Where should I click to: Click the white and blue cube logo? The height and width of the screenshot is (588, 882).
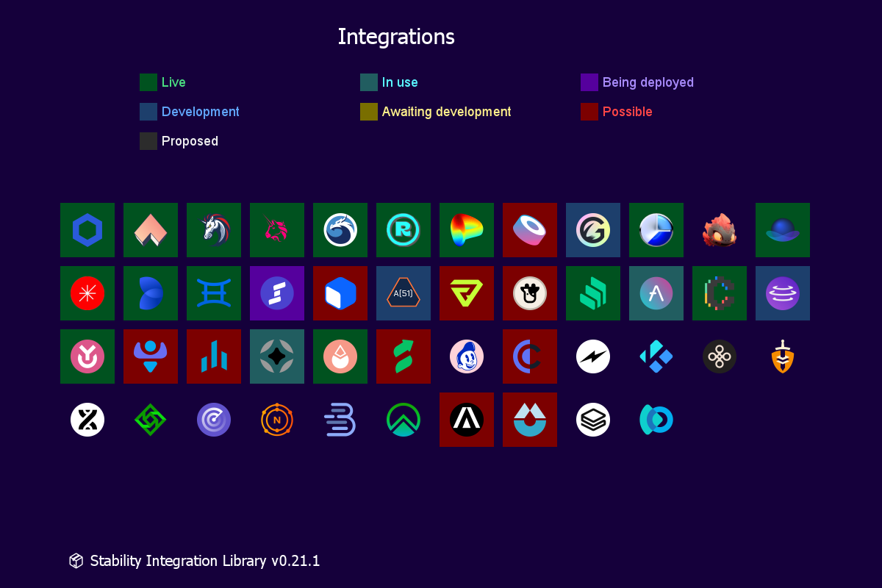(x=340, y=293)
